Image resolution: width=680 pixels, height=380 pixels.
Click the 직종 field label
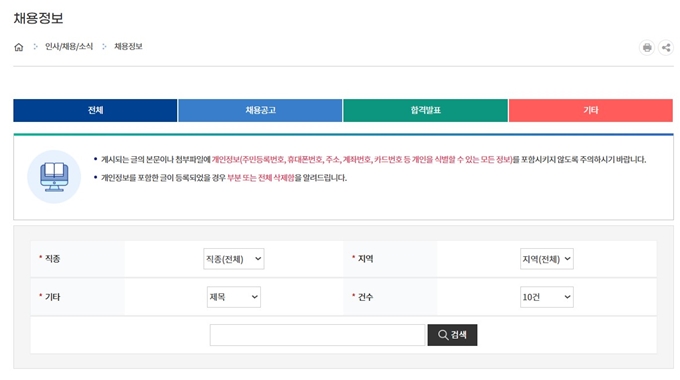click(52, 259)
